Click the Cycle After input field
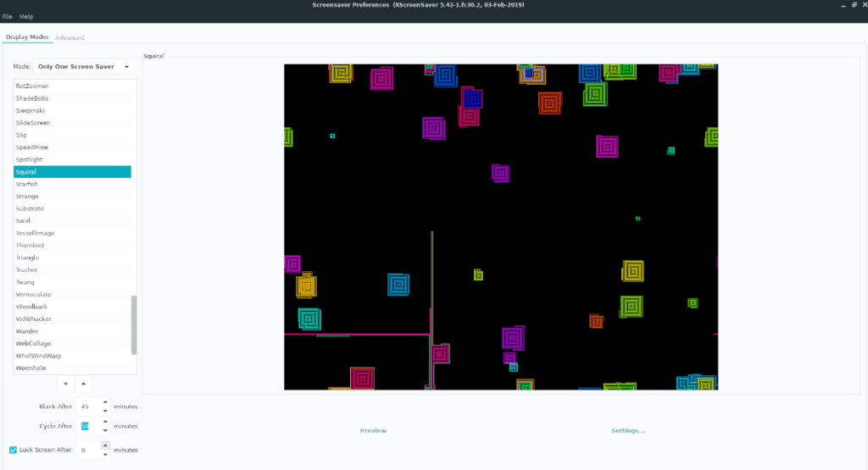 (x=89, y=426)
